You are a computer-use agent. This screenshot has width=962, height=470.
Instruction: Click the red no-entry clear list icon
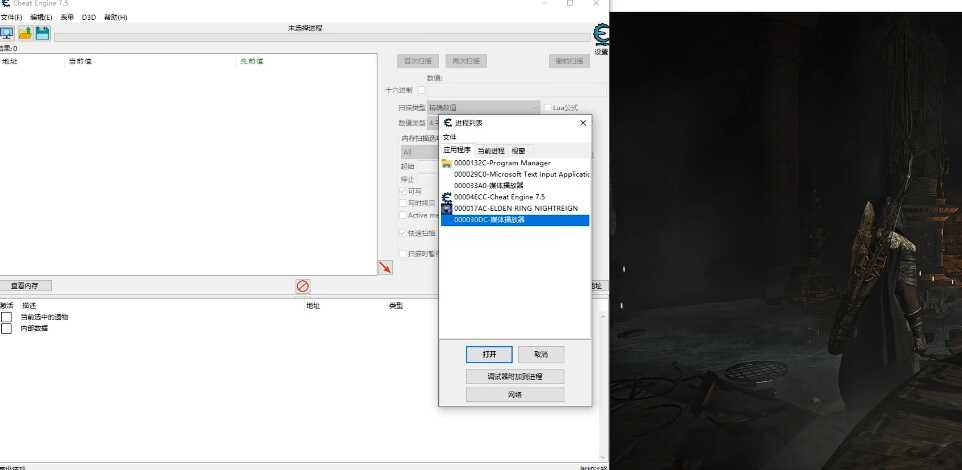click(x=302, y=286)
